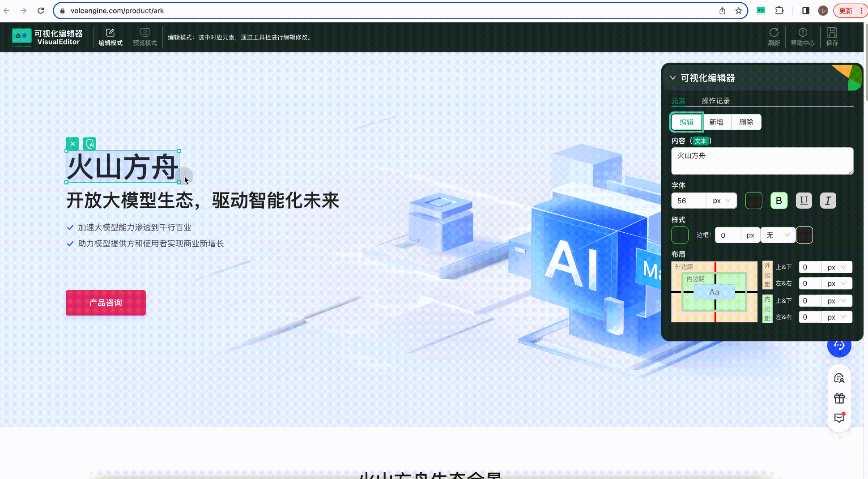The image size is (868, 479).
Task: Choose the 新增 option
Action: coord(716,122)
